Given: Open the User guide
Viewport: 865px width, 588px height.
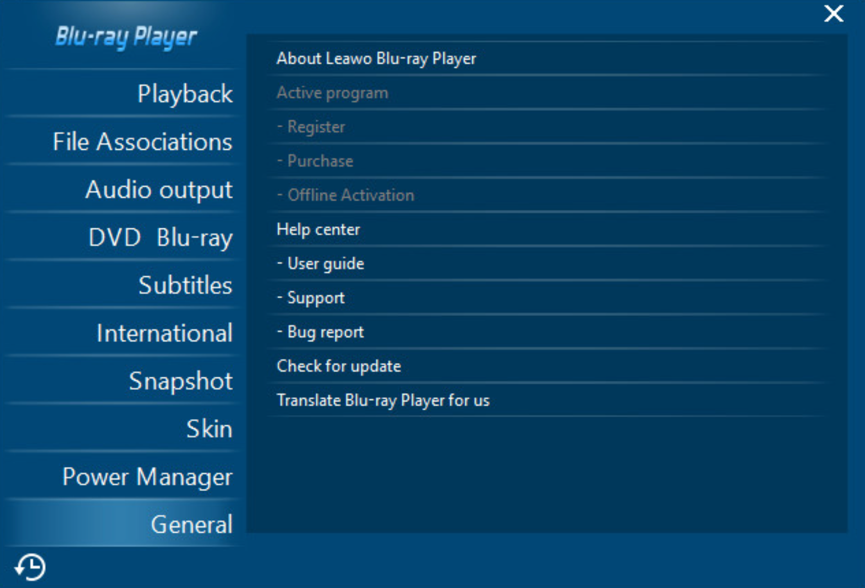Looking at the screenshot, I should pyautogui.click(x=547, y=264).
